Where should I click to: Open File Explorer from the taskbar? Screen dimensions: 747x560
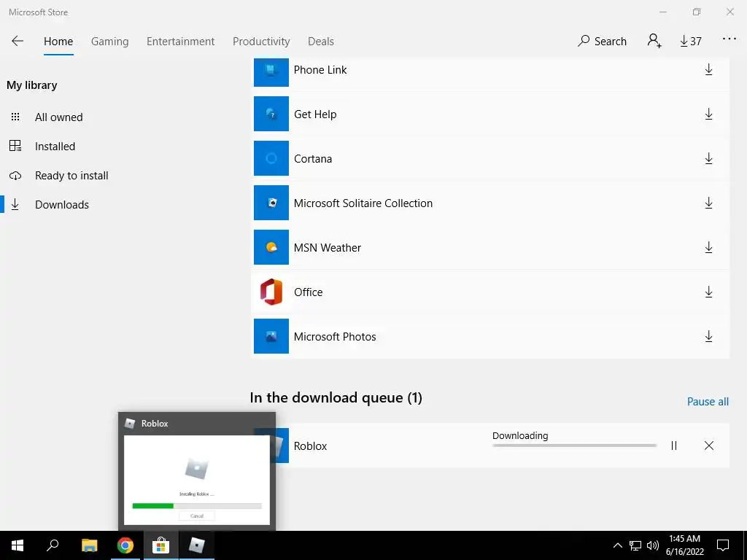tap(89, 545)
